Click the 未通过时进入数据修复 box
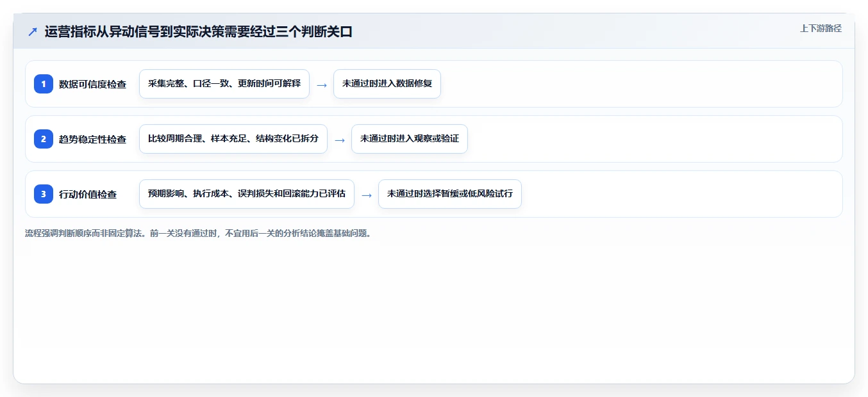The height and width of the screenshot is (397, 868). 387,84
